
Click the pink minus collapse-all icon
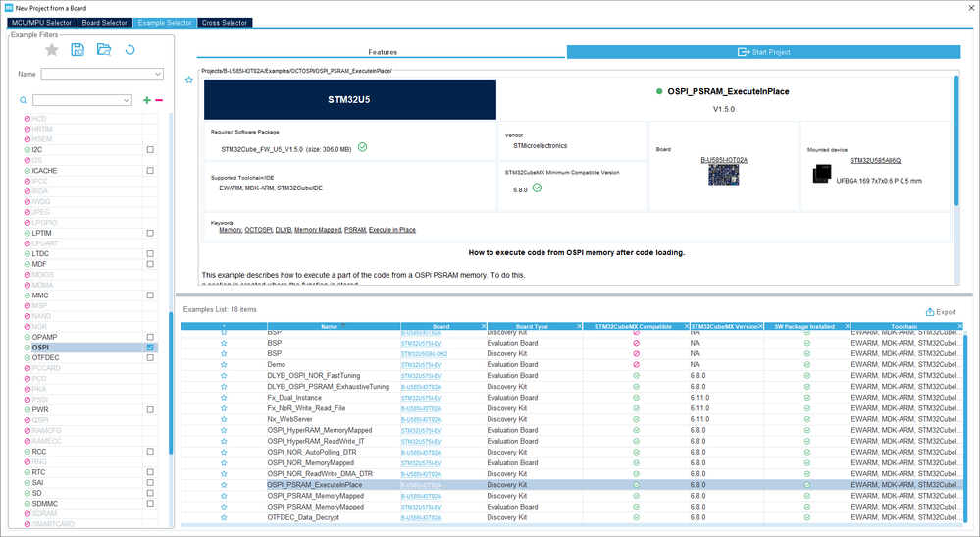159,100
